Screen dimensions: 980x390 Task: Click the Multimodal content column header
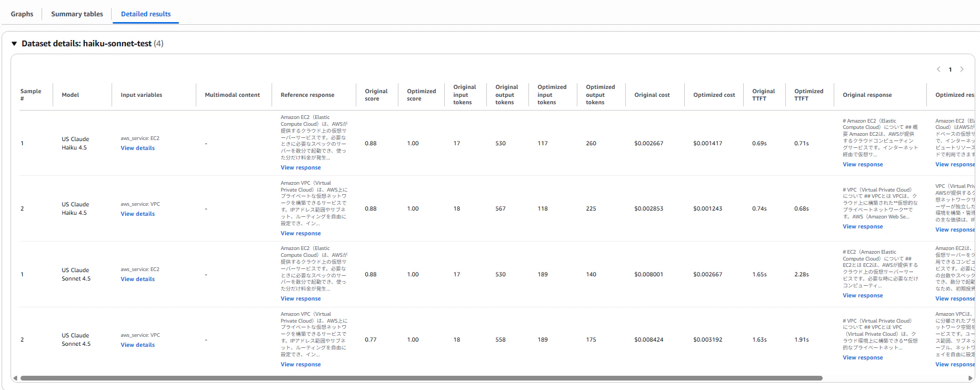232,95
